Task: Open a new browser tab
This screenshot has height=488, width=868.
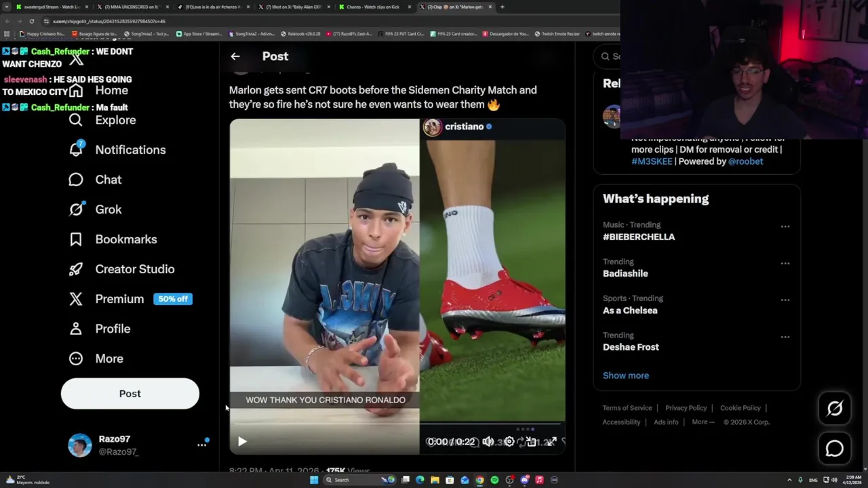Action: [502, 7]
